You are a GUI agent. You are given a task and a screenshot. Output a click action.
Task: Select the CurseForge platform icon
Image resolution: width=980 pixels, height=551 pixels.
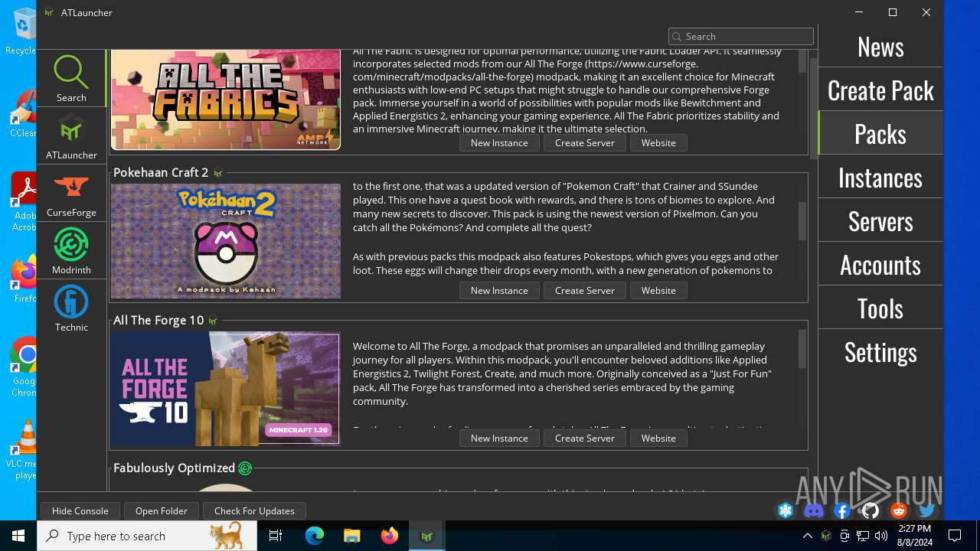[71, 193]
